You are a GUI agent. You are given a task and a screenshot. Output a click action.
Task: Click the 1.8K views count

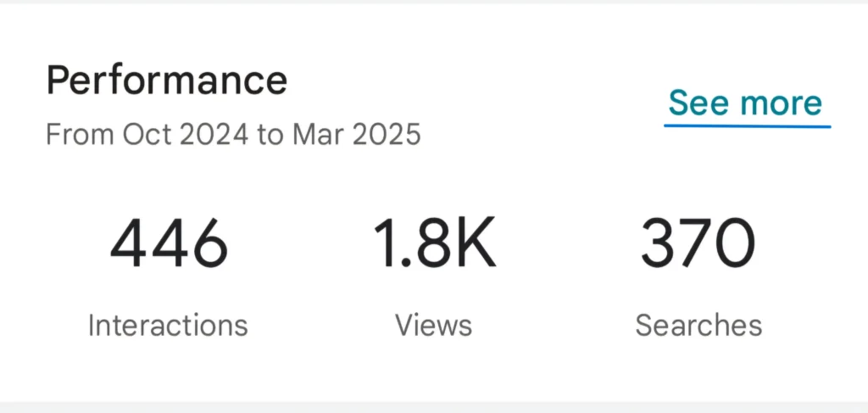[433, 243]
